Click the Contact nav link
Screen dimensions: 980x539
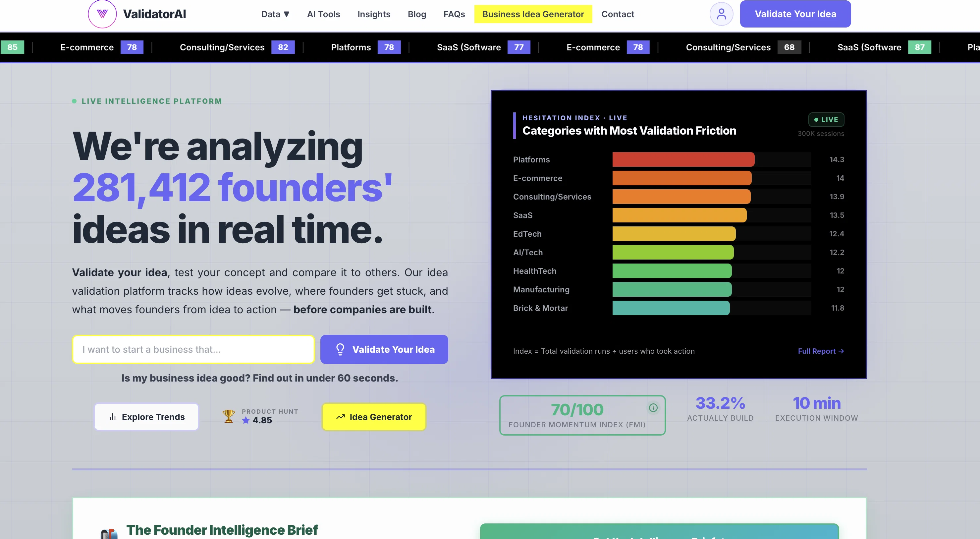(618, 14)
